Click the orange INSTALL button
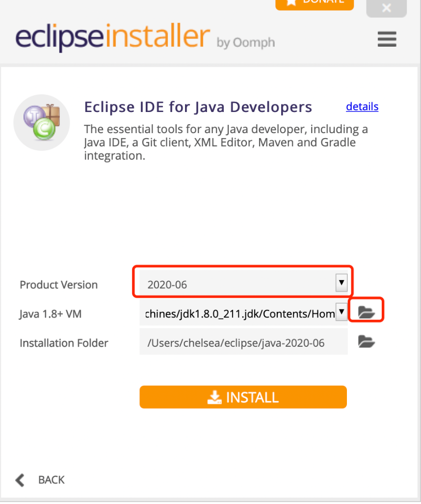The height and width of the screenshot is (504, 421). tap(243, 397)
